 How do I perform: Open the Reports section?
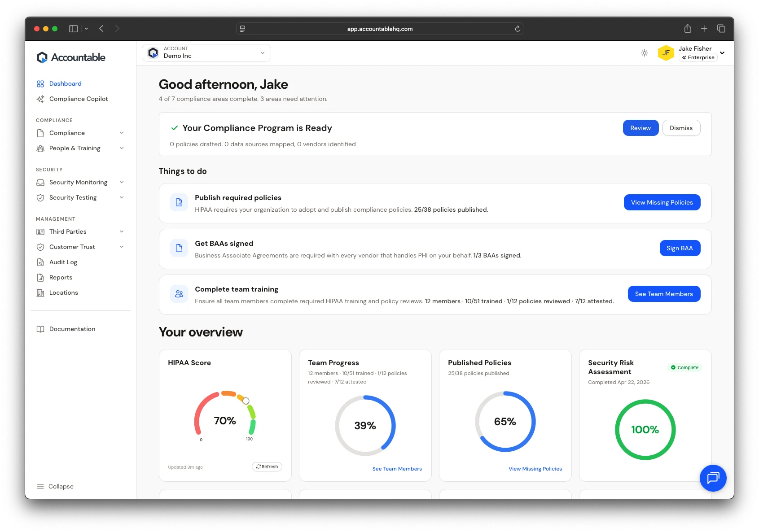(x=61, y=277)
